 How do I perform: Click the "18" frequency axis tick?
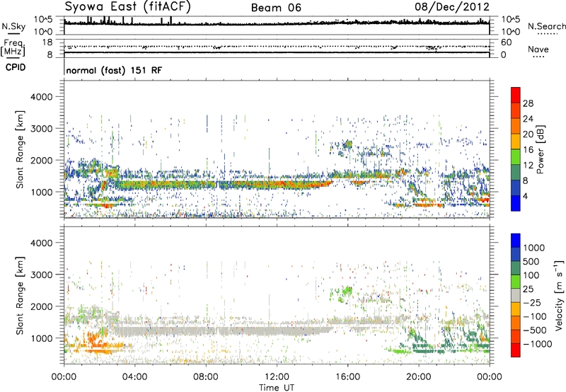point(47,42)
